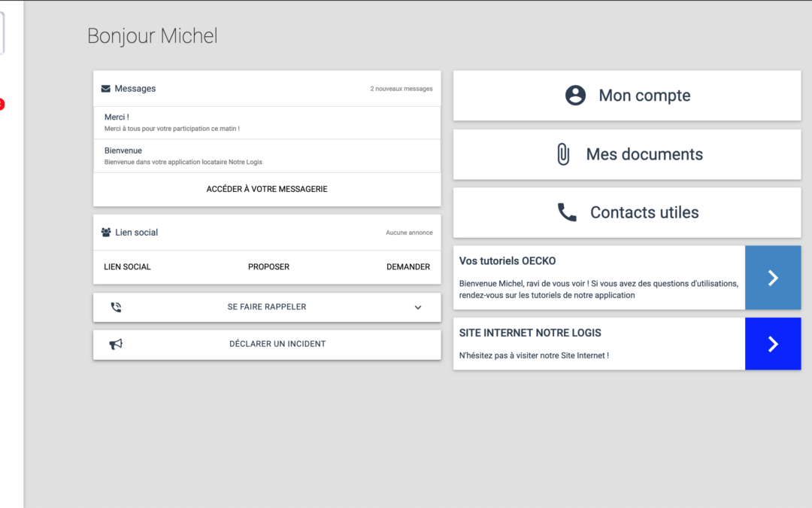Click the SE FAIRE RAPPELER label

click(x=267, y=307)
